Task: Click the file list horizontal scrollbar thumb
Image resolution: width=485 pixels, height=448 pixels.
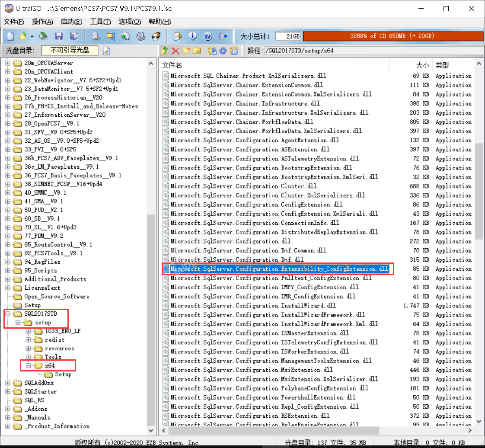Action: pos(274,430)
